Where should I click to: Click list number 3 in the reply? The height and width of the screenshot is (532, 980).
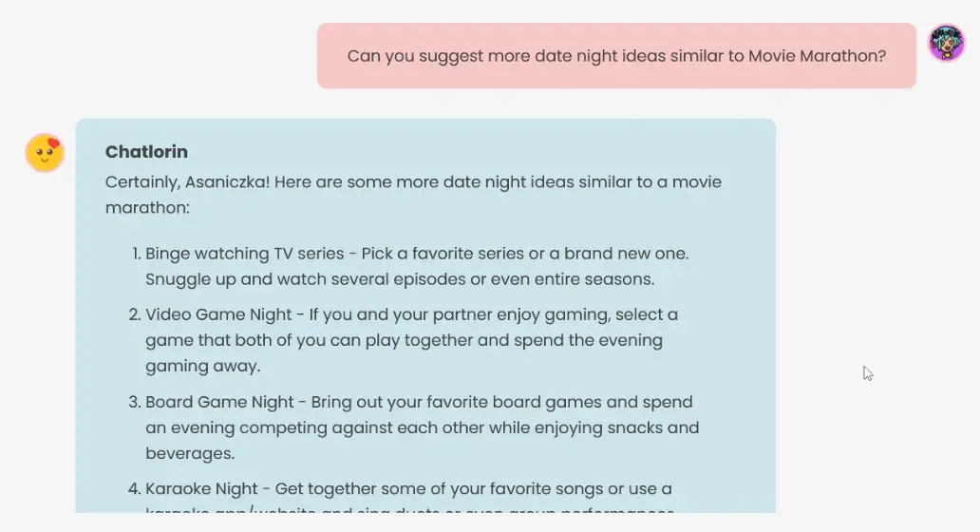click(133, 402)
